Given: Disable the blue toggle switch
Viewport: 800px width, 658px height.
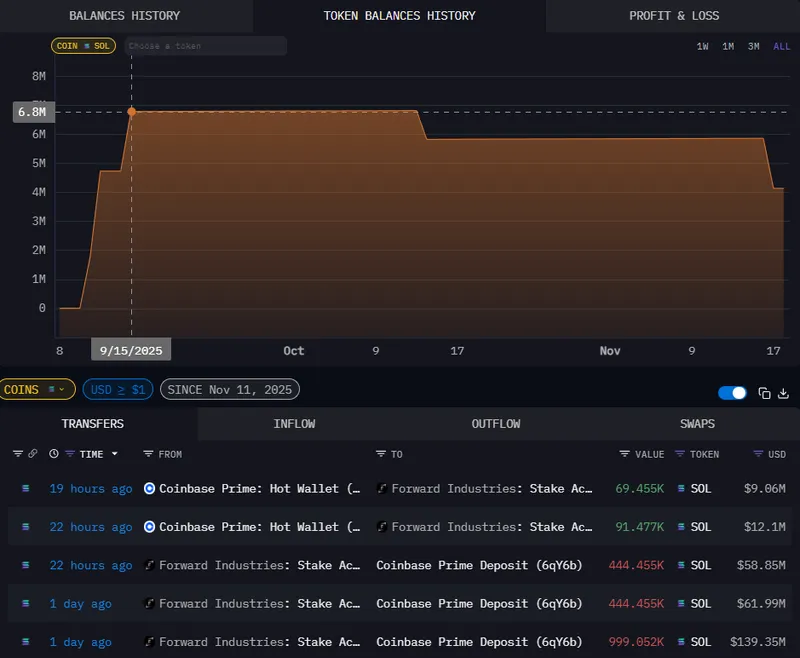Looking at the screenshot, I should pos(730,392).
